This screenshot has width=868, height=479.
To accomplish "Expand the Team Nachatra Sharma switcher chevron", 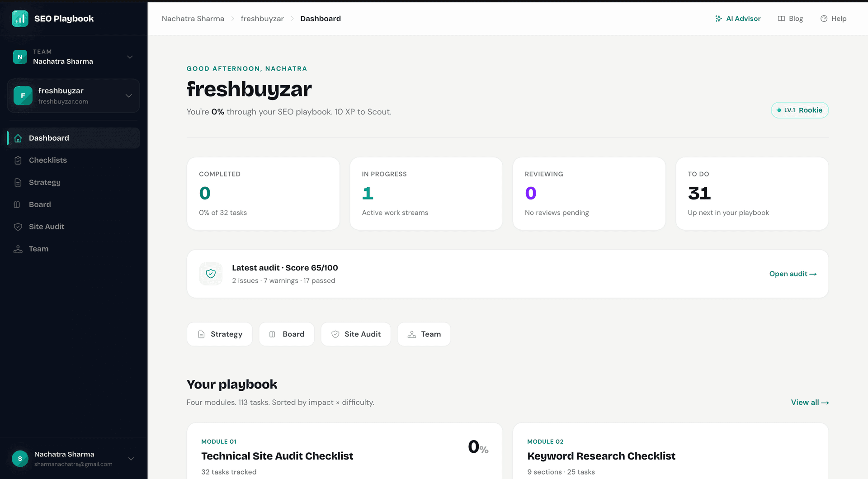I will point(130,57).
